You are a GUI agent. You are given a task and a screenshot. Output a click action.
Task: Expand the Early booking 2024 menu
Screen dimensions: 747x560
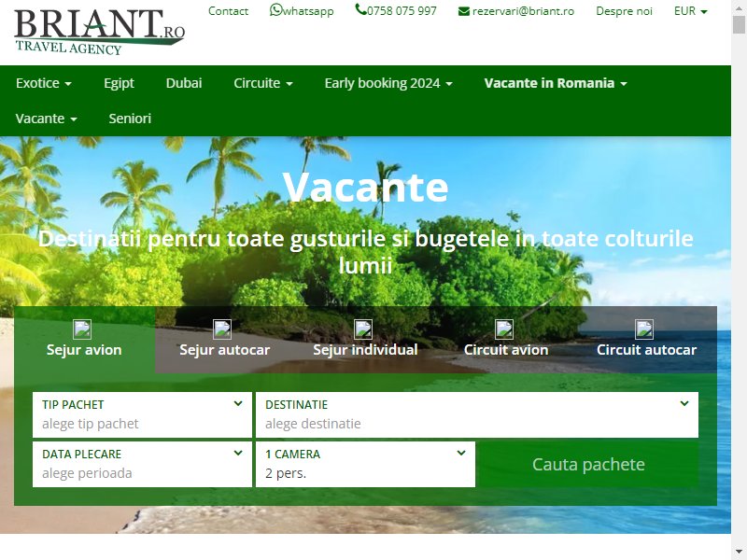coord(388,83)
